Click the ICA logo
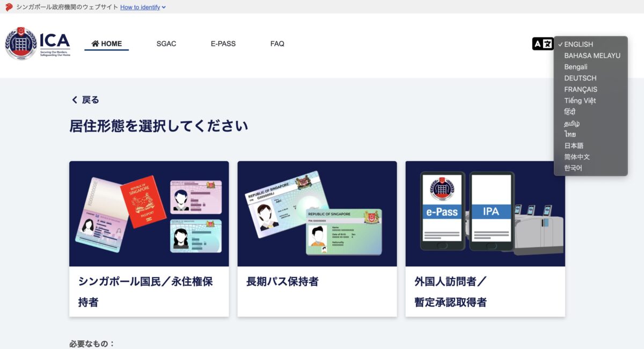This screenshot has height=349, width=644. [x=38, y=43]
